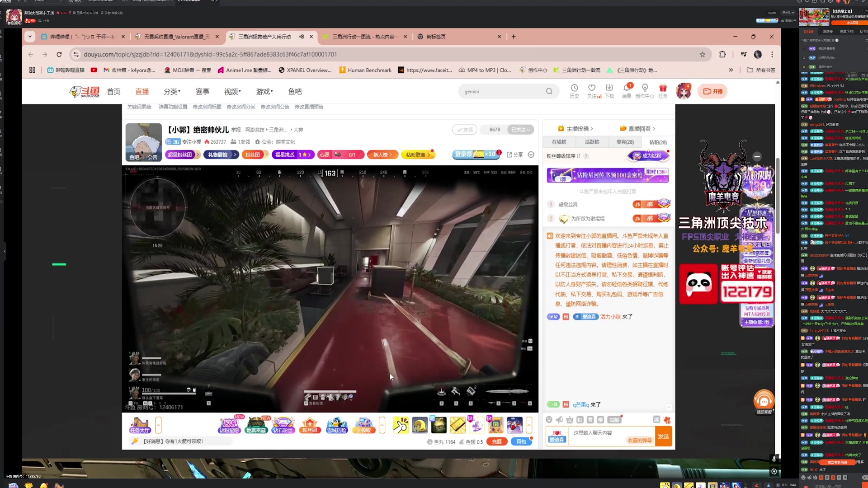Click the 去领取 reward icon

(364, 425)
